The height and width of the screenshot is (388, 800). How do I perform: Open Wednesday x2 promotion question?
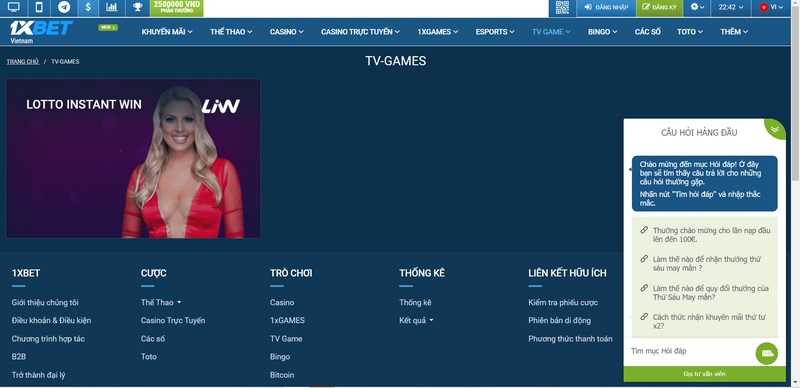[708, 321]
